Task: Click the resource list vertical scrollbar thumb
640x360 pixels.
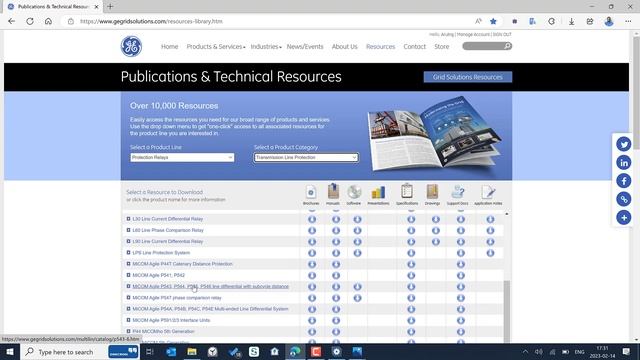Action: (507, 311)
